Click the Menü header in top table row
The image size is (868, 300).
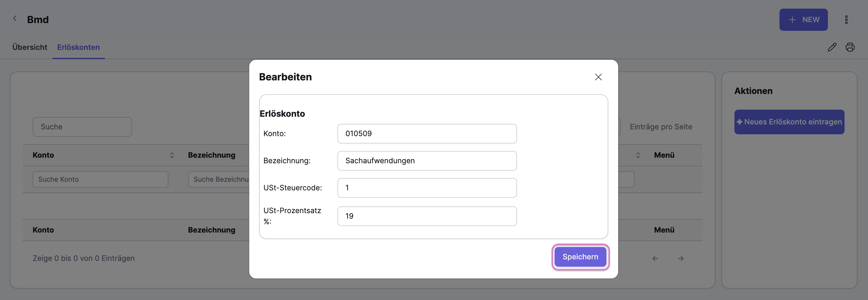(664, 155)
